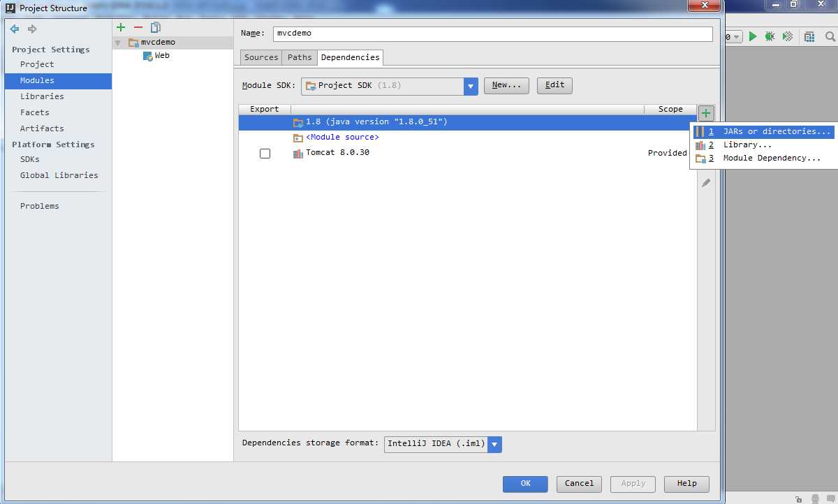This screenshot has width=838, height=504.
Task: Click the IntelliJ logo in title bar
Action: click(x=10, y=8)
